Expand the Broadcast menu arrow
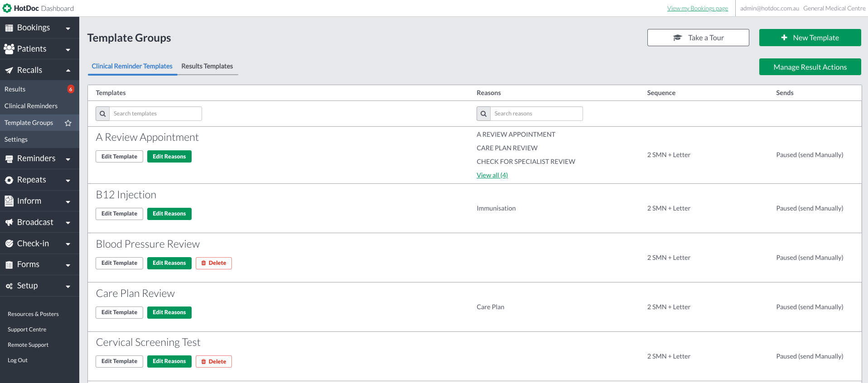The width and height of the screenshot is (868, 383). click(x=68, y=223)
